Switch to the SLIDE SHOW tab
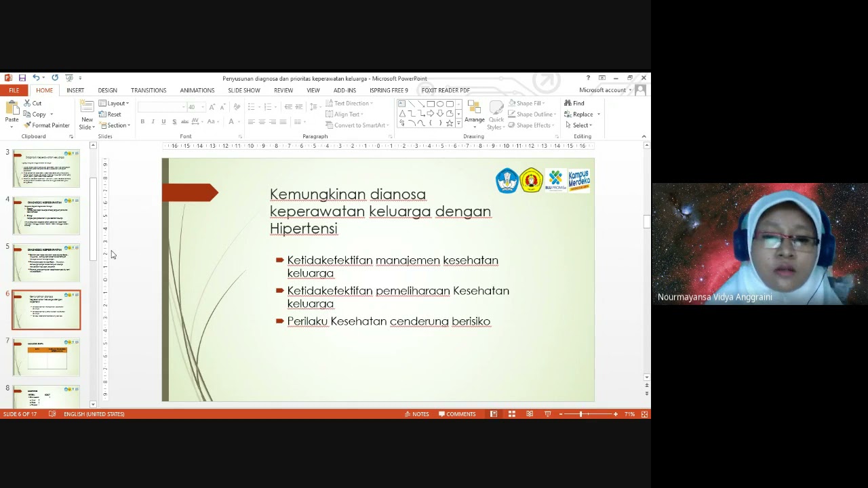 click(244, 90)
